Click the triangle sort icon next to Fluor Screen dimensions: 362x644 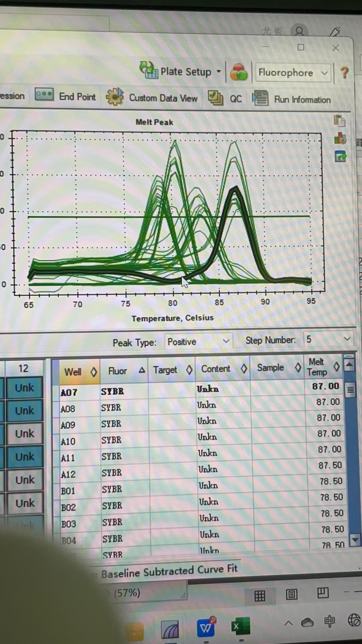pyautogui.click(x=142, y=370)
